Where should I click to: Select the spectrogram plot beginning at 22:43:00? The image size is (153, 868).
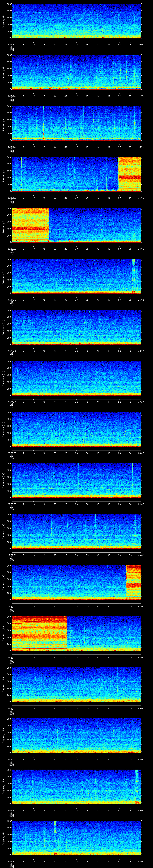[x=76, y=736]
